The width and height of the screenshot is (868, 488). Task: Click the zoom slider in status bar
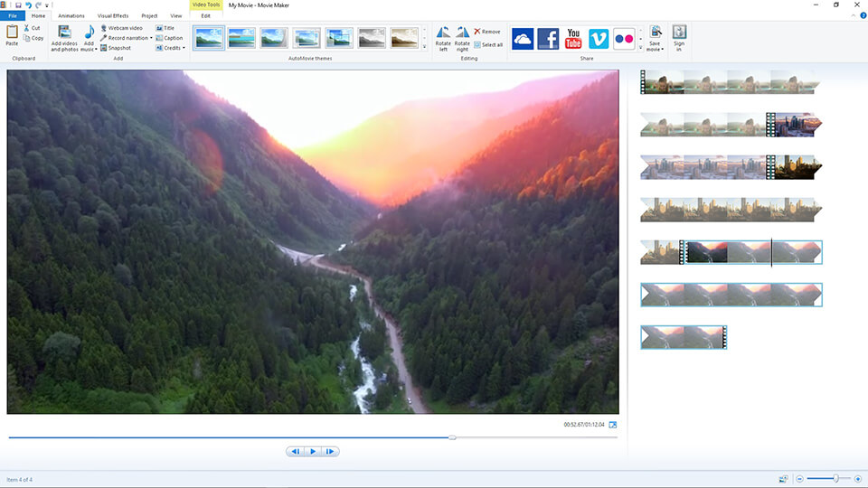835,478
